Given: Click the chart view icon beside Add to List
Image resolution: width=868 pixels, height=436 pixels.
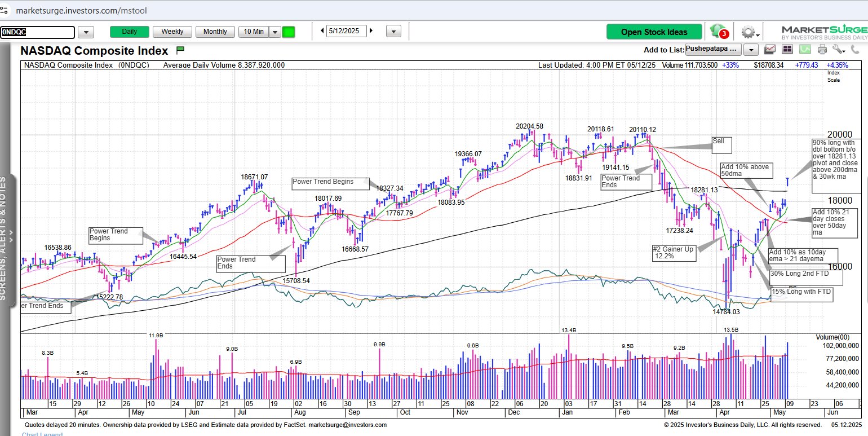Looking at the screenshot, I should (x=770, y=50).
